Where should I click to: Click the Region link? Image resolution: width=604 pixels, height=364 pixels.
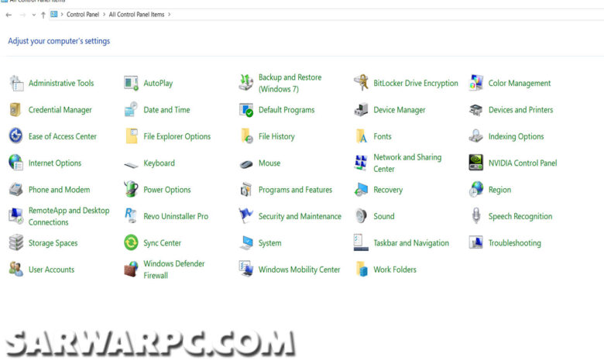pyautogui.click(x=499, y=190)
